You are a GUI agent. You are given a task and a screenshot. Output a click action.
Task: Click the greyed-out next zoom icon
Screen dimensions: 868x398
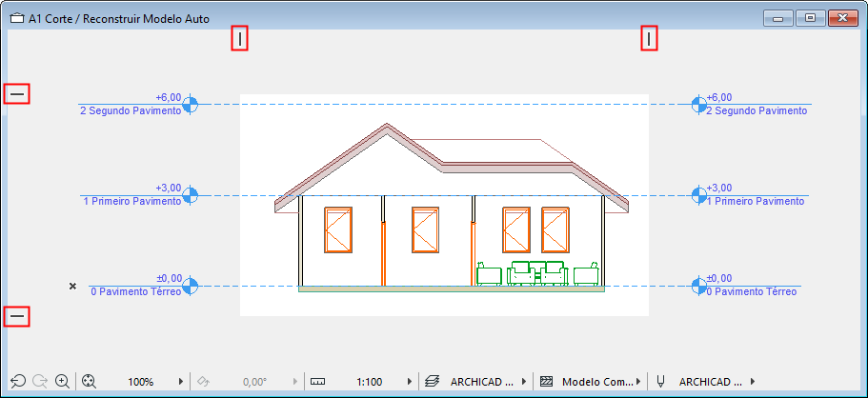(x=40, y=381)
